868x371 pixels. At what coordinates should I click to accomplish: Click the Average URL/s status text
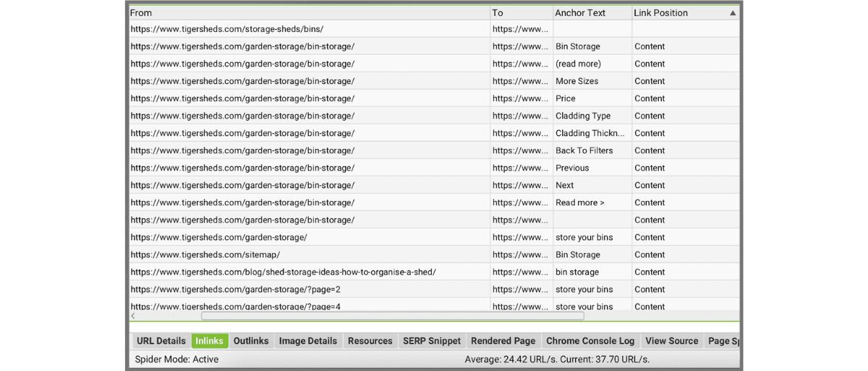pyautogui.click(x=557, y=359)
